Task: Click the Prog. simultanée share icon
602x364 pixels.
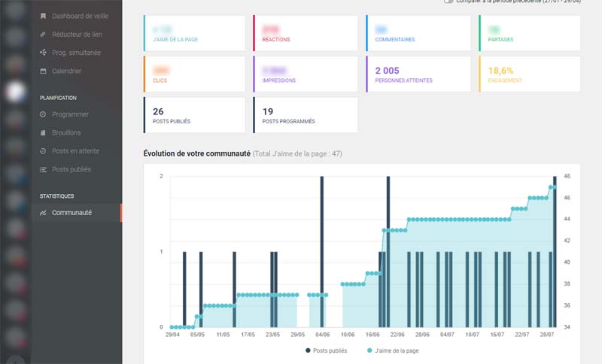Action: pos(43,53)
